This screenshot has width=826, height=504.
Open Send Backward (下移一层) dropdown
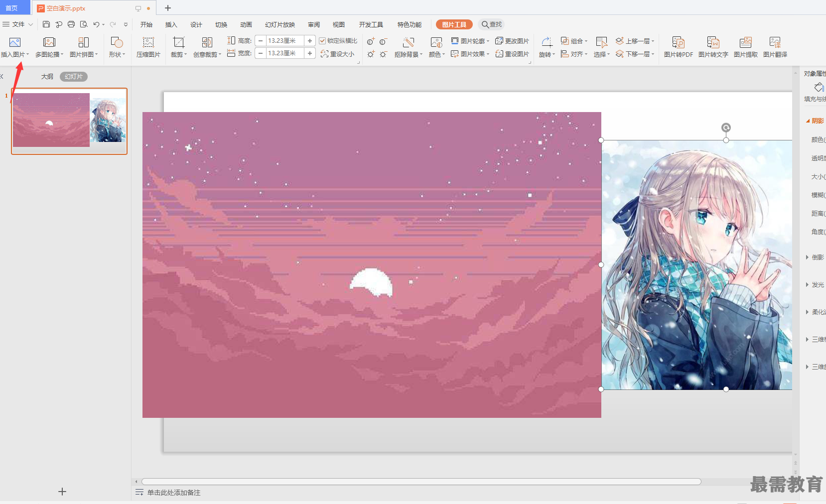coord(635,54)
